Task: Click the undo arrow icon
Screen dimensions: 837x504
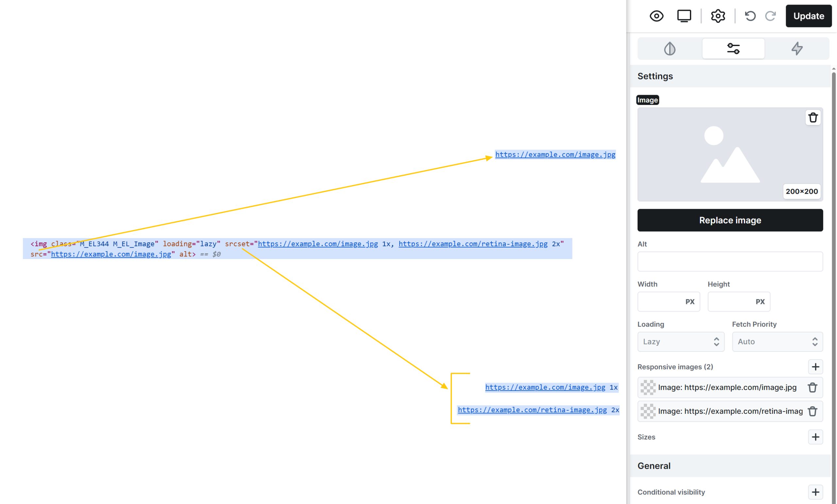Action: click(x=750, y=16)
